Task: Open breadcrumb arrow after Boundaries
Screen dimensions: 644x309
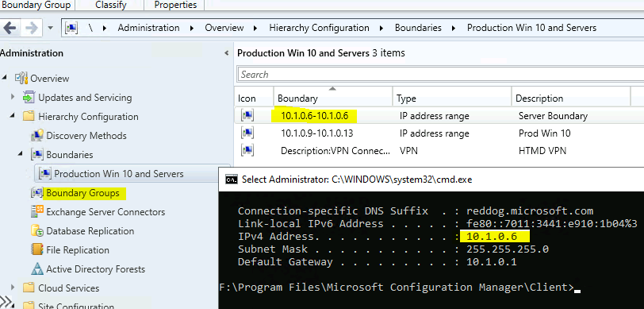Action: pyautogui.click(x=454, y=28)
